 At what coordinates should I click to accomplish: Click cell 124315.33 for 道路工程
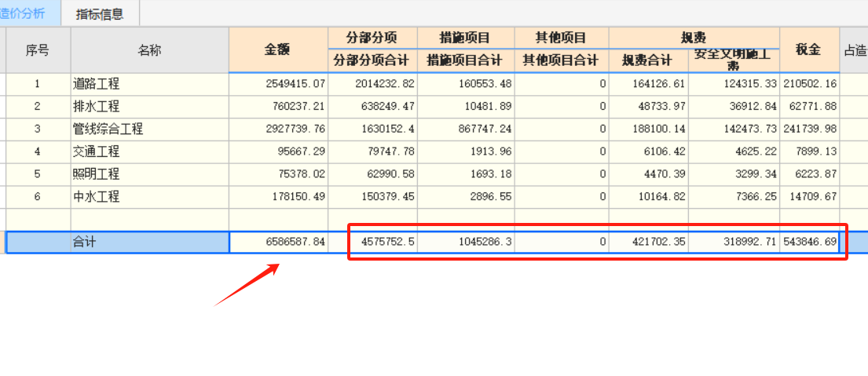coord(734,84)
